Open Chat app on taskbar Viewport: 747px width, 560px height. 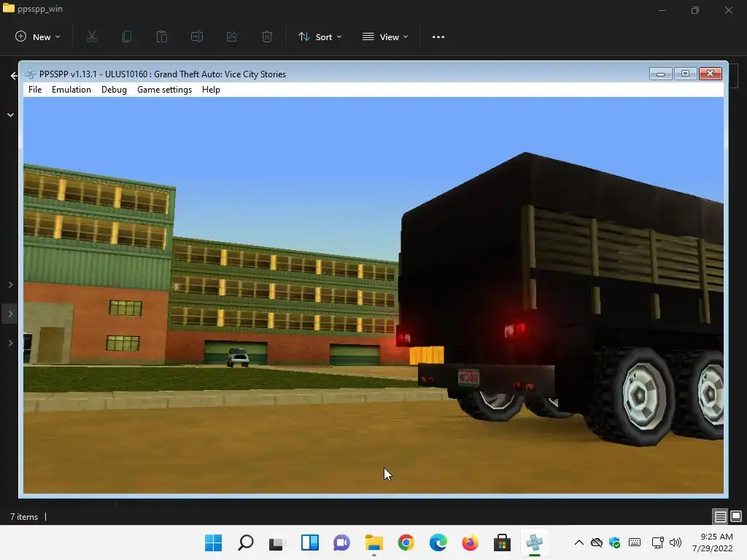pos(341,542)
